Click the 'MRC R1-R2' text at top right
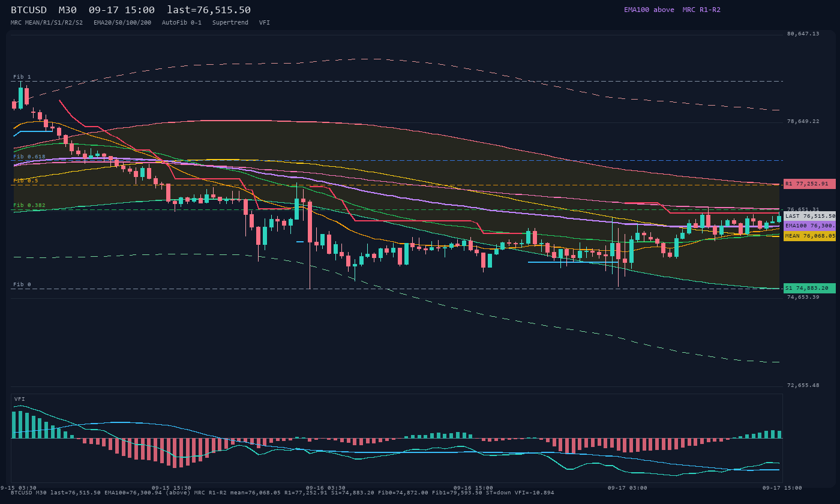Viewport: 840px width, 504px height. tap(701, 10)
